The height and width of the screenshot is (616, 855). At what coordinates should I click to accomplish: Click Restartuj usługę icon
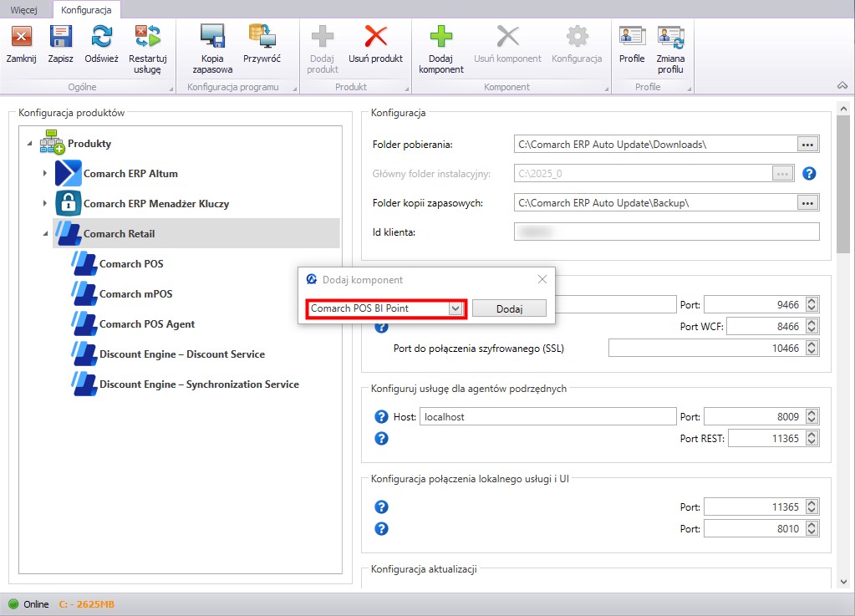(x=148, y=37)
